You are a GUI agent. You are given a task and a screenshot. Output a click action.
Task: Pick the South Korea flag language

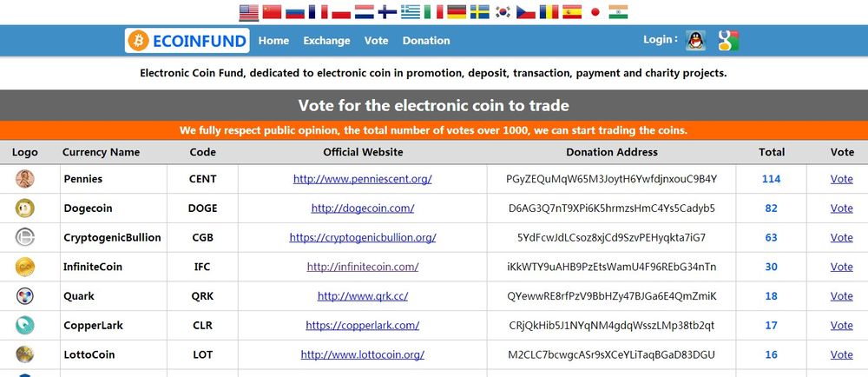[x=503, y=12]
